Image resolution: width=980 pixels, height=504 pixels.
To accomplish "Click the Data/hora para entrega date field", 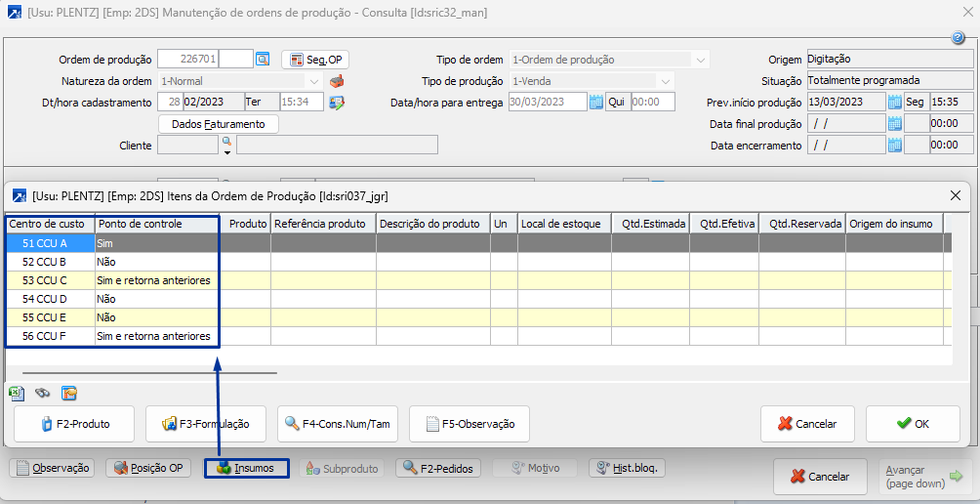I will point(548,102).
